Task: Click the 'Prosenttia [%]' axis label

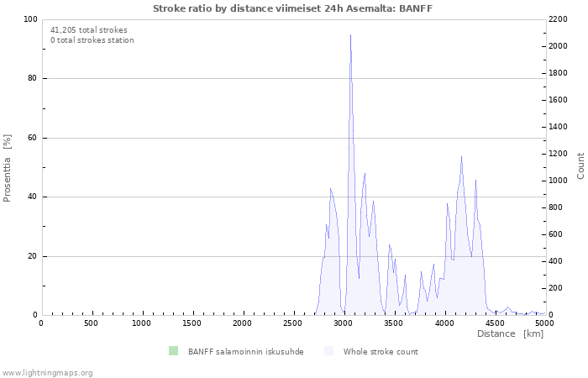Action: (7, 168)
